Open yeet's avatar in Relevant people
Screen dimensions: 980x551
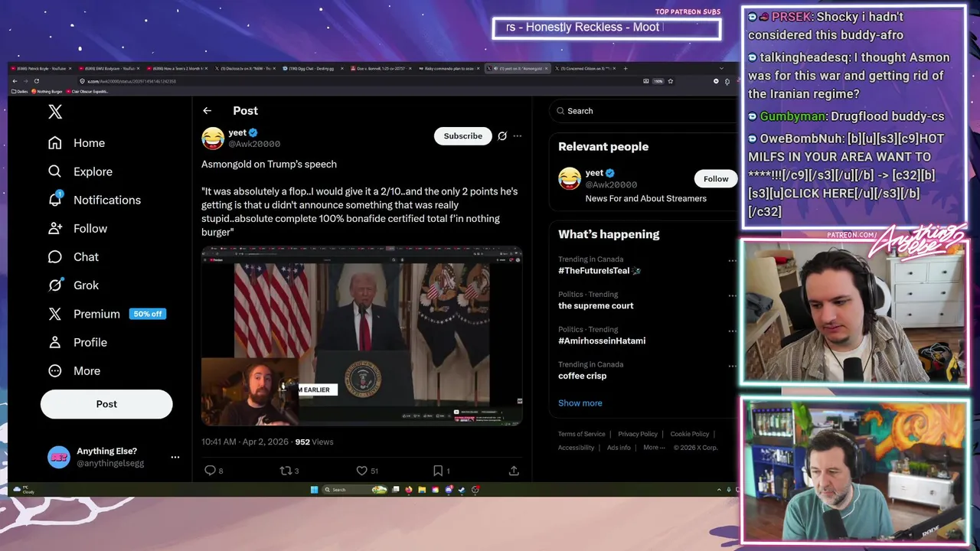[569, 178]
